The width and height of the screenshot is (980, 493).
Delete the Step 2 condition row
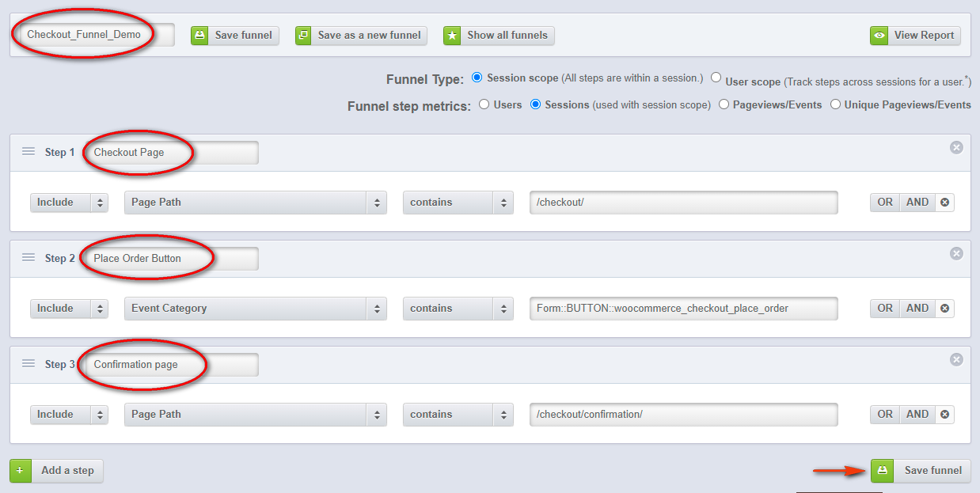pyautogui.click(x=944, y=309)
